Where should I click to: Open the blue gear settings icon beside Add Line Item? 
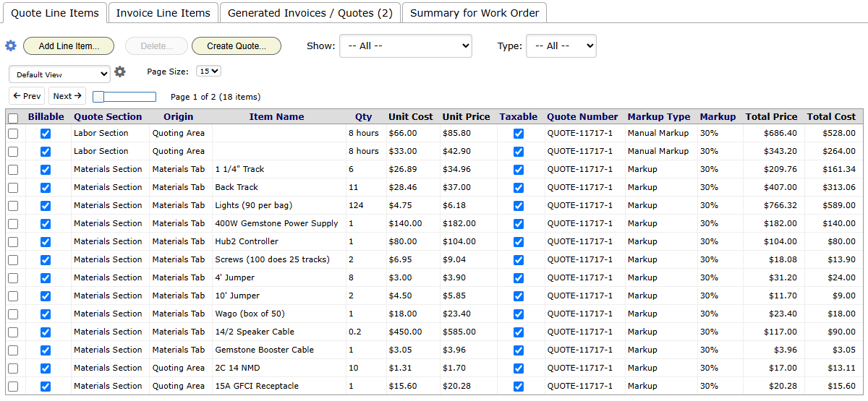point(11,46)
